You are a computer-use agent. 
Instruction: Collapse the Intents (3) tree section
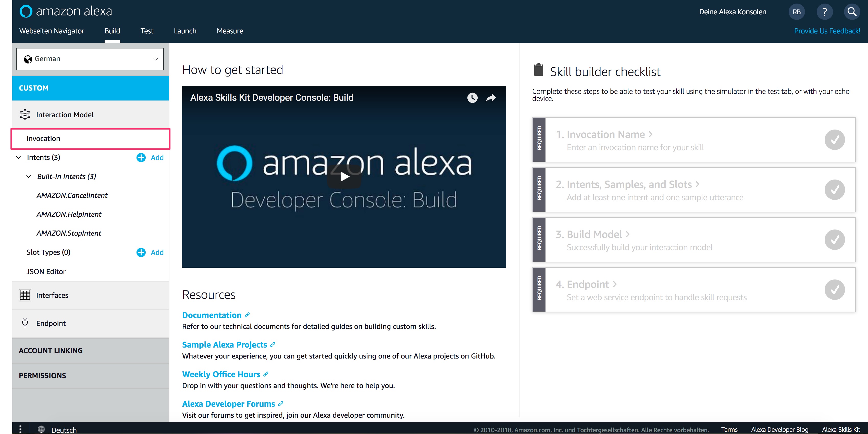tap(19, 157)
